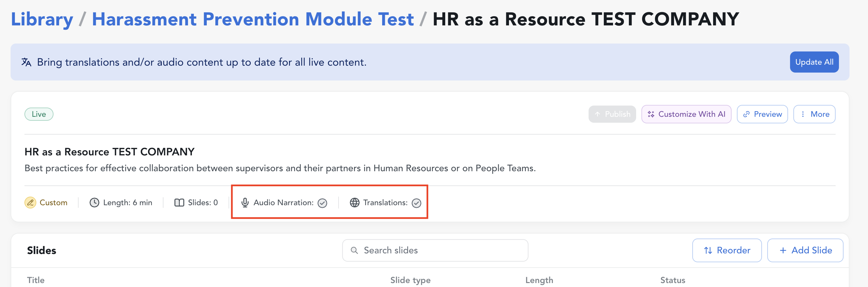Click the translation icon in the banner
Viewport: 868px width, 287px height.
pos(26,62)
